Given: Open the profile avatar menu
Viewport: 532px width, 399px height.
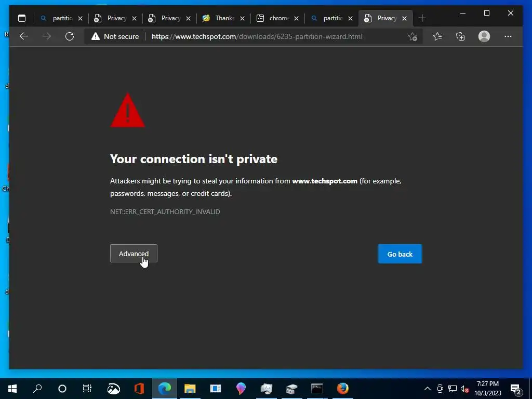Looking at the screenshot, I should click(x=484, y=36).
